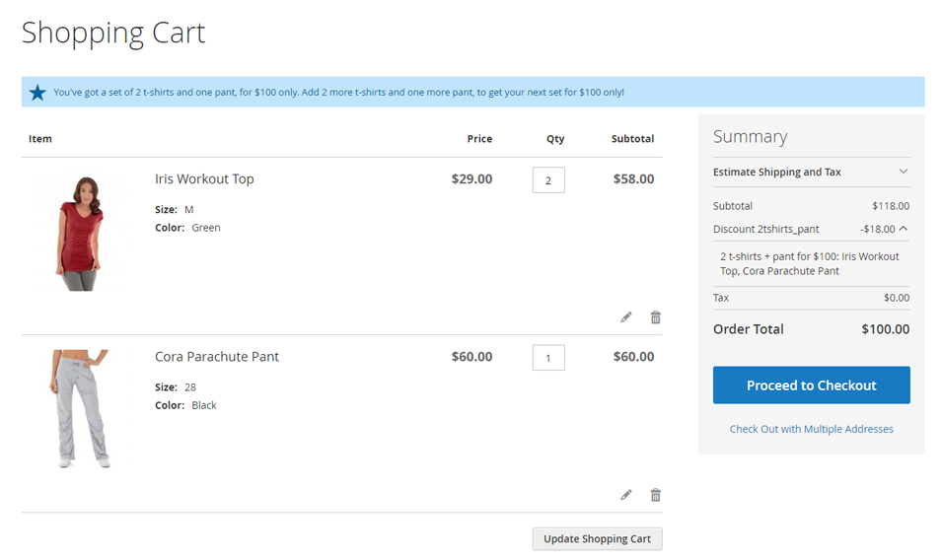Click the promo message about $100 set
This screenshot has width=942, height=560.
coord(339,93)
